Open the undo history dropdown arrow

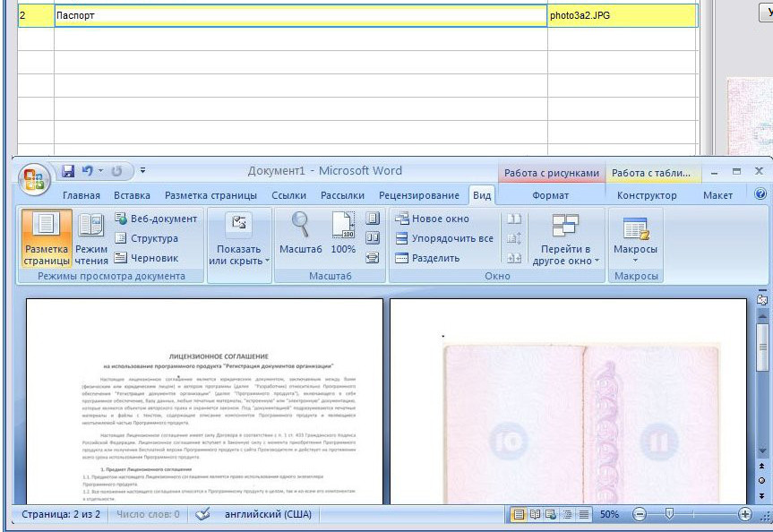[100, 170]
